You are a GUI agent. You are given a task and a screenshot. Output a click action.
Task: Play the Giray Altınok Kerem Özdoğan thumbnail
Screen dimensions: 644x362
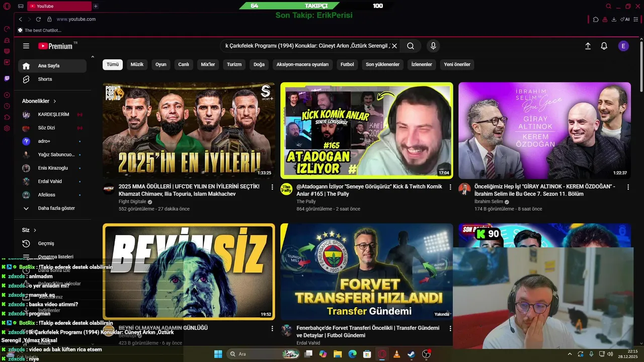[x=544, y=131]
